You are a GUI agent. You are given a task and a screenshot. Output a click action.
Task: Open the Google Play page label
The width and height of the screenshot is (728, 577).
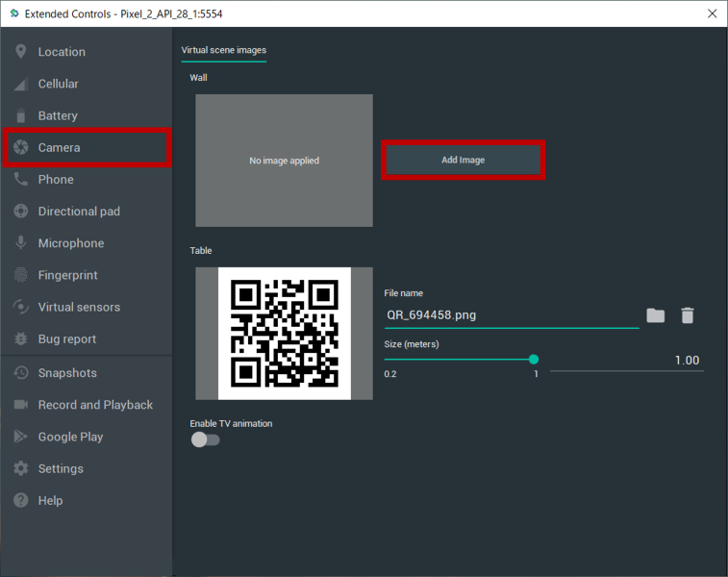pyautogui.click(x=70, y=438)
